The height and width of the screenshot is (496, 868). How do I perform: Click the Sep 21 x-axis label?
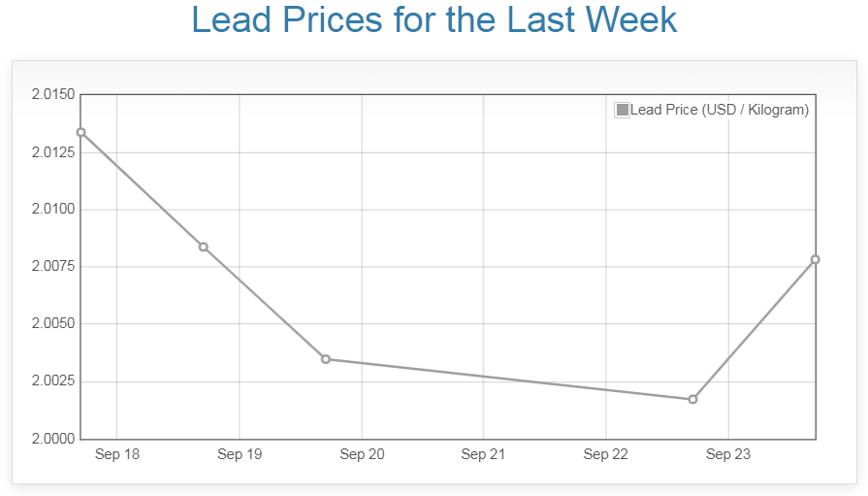484,454
